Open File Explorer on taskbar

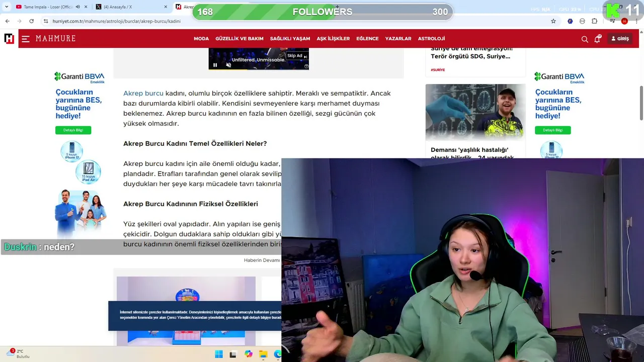(x=263, y=354)
